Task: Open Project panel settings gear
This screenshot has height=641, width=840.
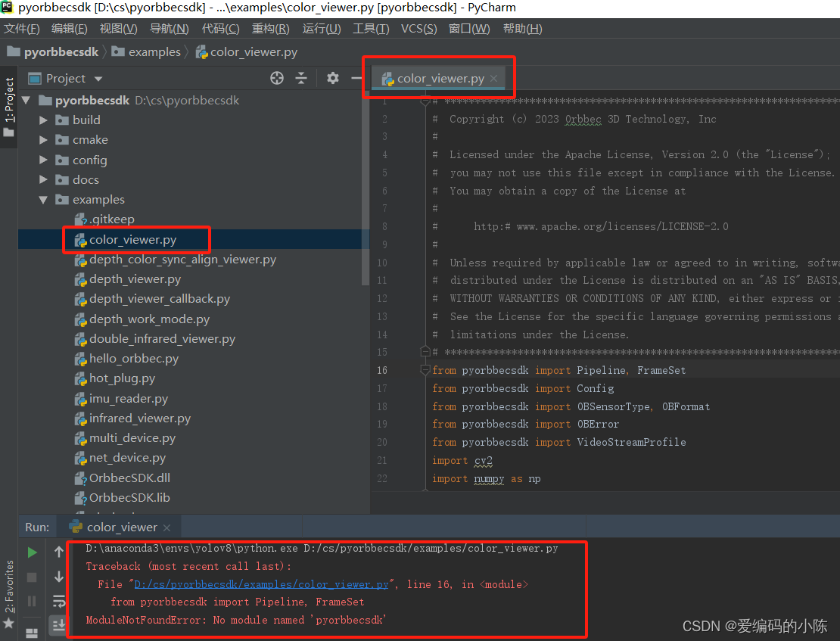Action: 333,78
